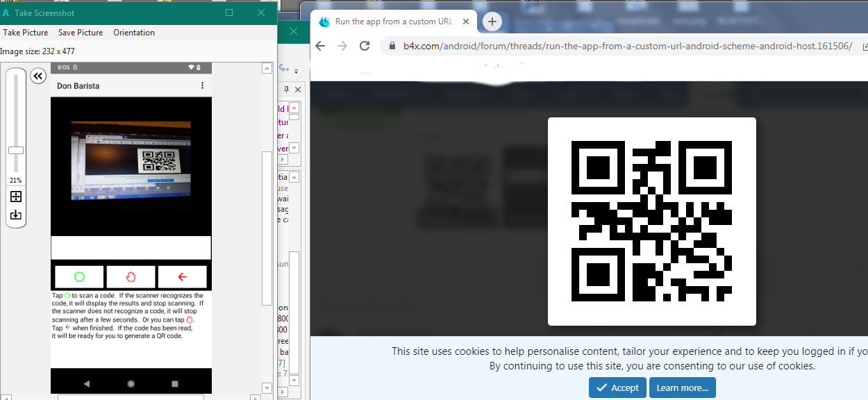
Task: Close the Take Screenshot window
Action: click(261, 12)
